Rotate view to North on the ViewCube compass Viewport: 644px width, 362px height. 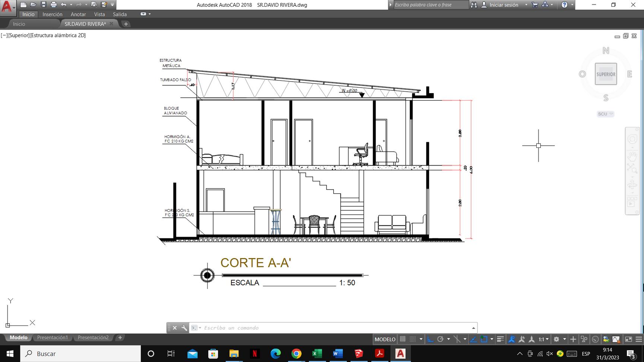[606, 51]
